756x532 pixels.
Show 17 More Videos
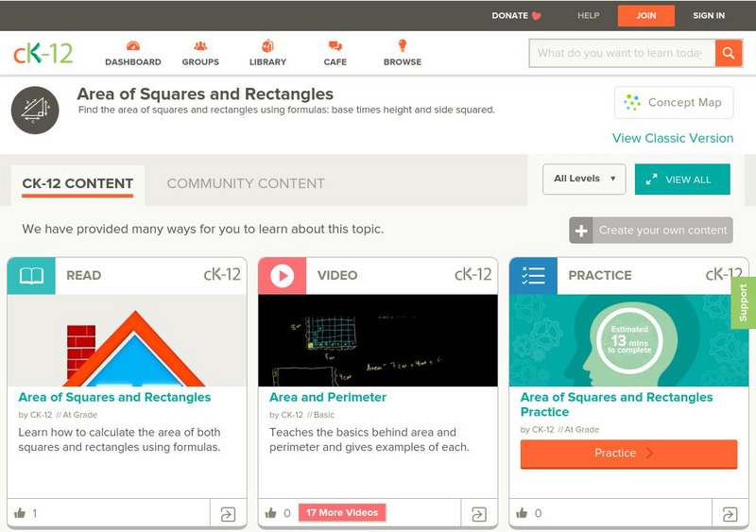pos(342,512)
